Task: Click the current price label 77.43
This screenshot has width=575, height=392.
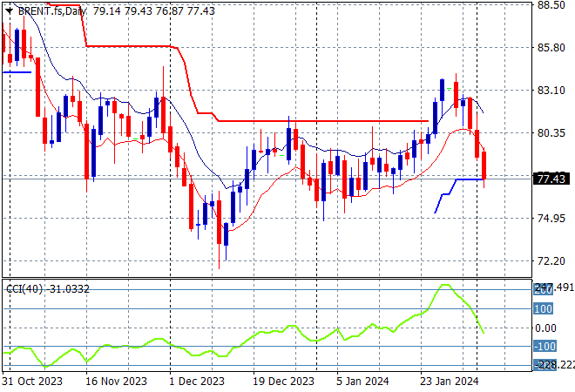Action: [551, 179]
